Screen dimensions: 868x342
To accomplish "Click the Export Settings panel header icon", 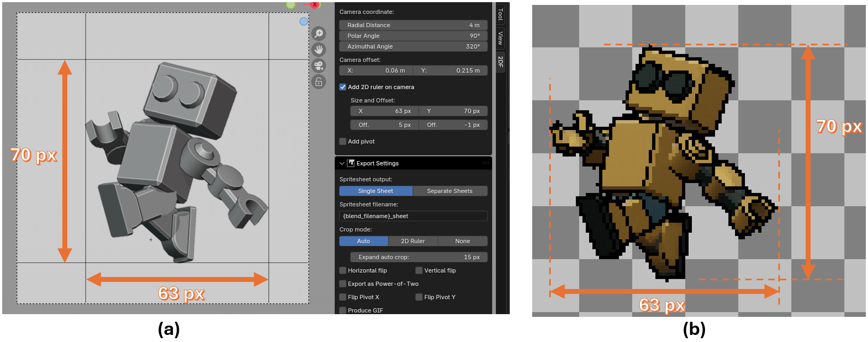I will tap(351, 163).
